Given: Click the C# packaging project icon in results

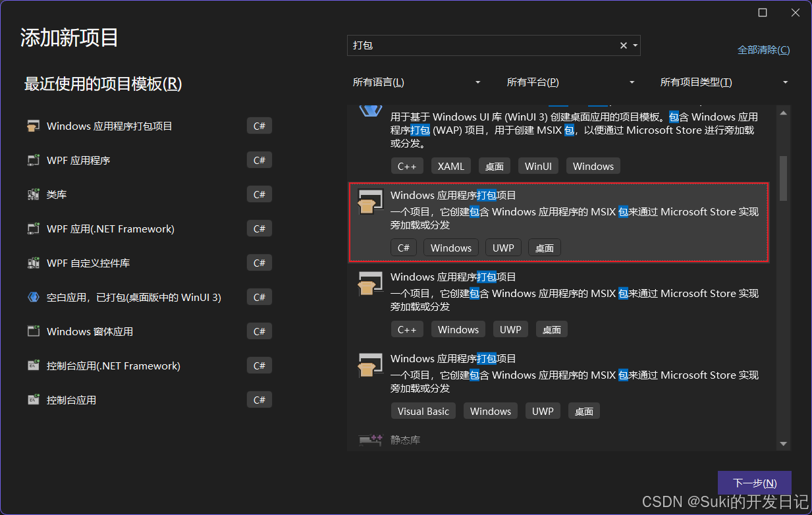Looking at the screenshot, I should point(370,202).
